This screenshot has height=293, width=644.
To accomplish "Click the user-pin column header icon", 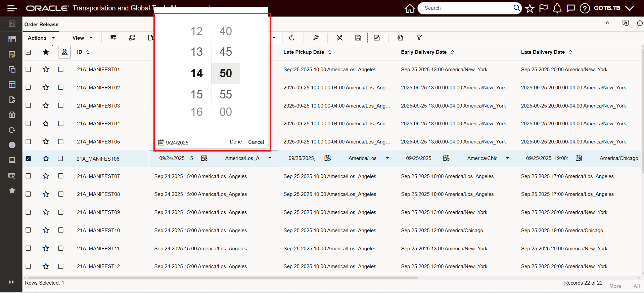I will 64,52.
